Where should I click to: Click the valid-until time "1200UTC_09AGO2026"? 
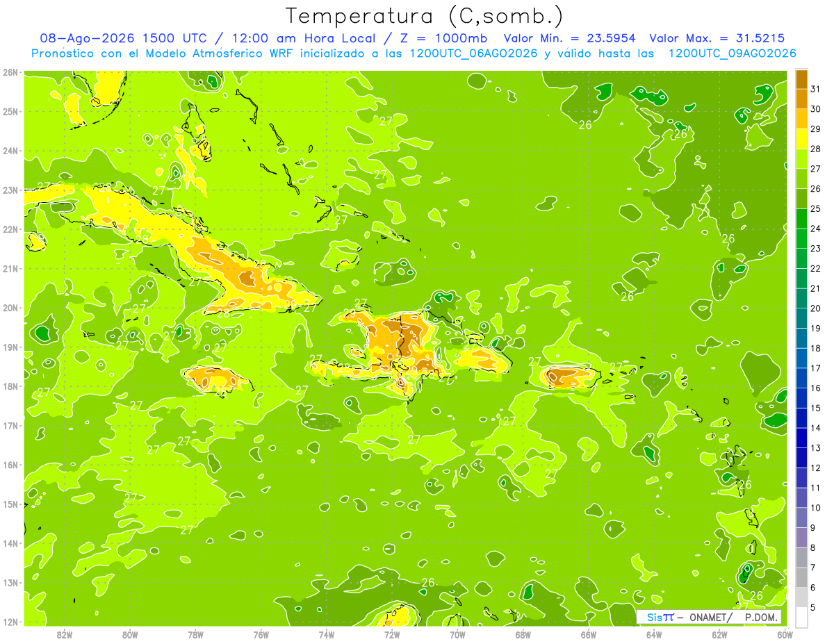732,53
